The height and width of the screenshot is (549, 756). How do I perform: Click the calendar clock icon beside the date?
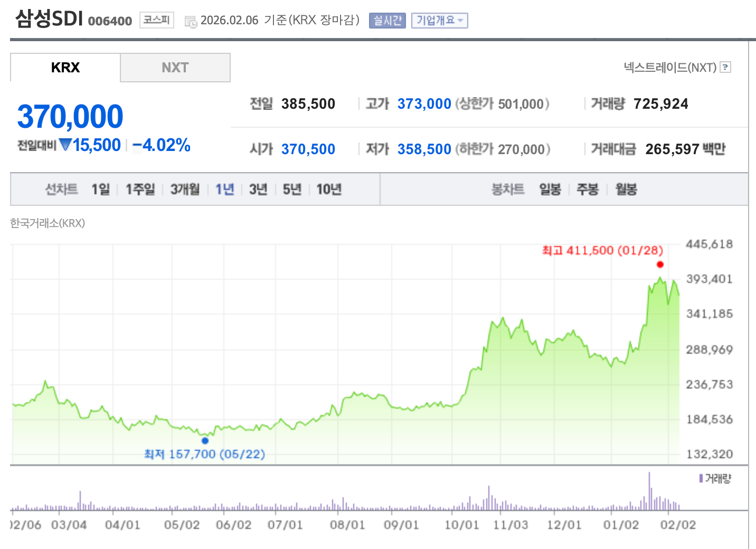tap(191, 22)
